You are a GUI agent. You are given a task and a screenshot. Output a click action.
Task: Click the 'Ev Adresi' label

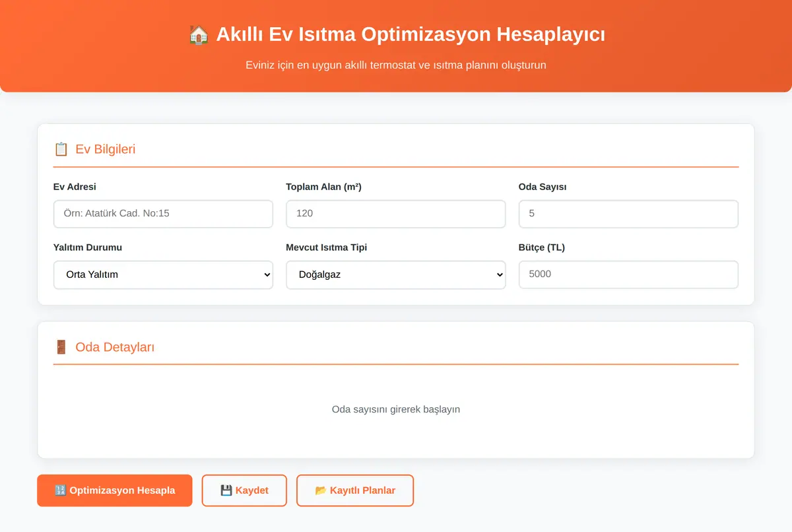[75, 187]
